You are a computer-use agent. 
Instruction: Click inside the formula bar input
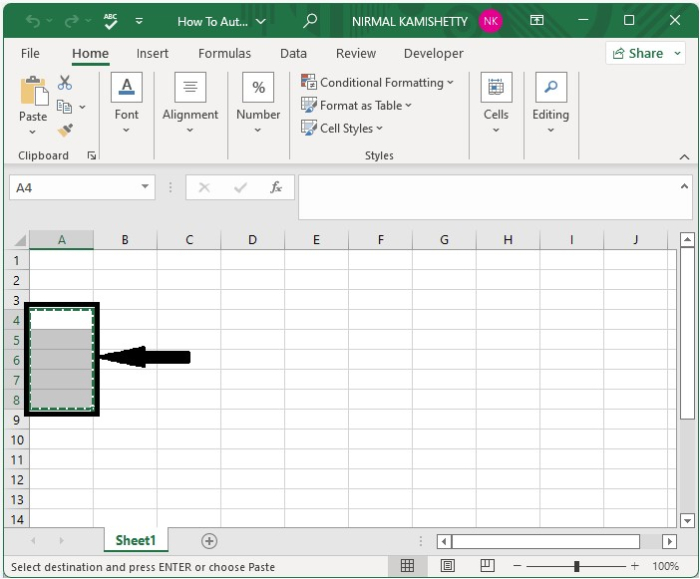pos(488,197)
